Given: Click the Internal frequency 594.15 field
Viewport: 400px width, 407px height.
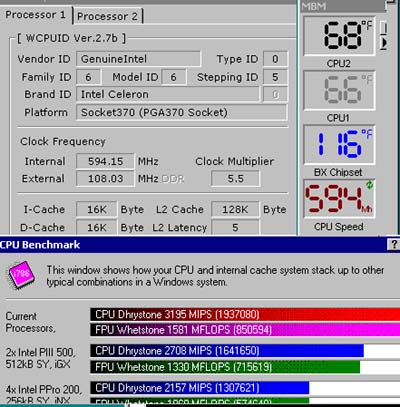Looking at the screenshot, I should click(105, 161).
